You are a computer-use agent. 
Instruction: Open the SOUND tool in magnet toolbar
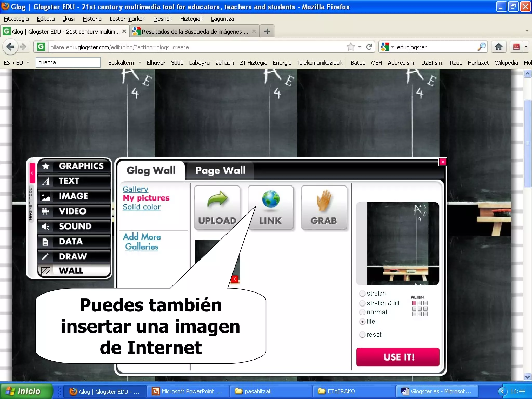(x=74, y=226)
